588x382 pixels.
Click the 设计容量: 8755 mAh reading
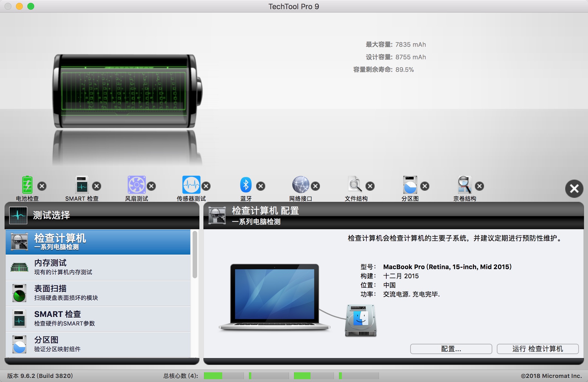tap(396, 57)
